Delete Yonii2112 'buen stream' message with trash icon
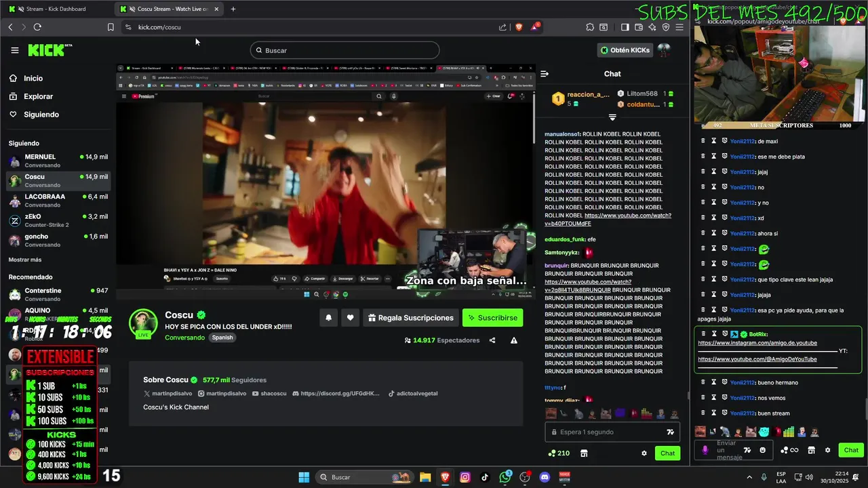This screenshot has height=488, width=868. [x=703, y=413]
